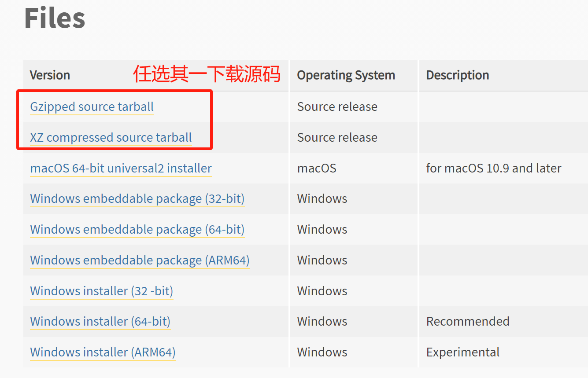
Task: Open Windows embeddable package (ARM64) link
Action: (140, 261)
